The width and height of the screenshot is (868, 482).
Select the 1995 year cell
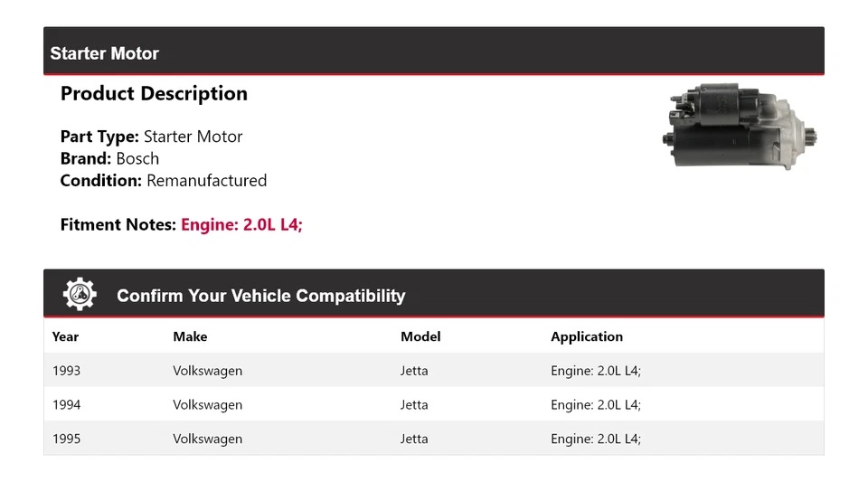click(66, 439)
